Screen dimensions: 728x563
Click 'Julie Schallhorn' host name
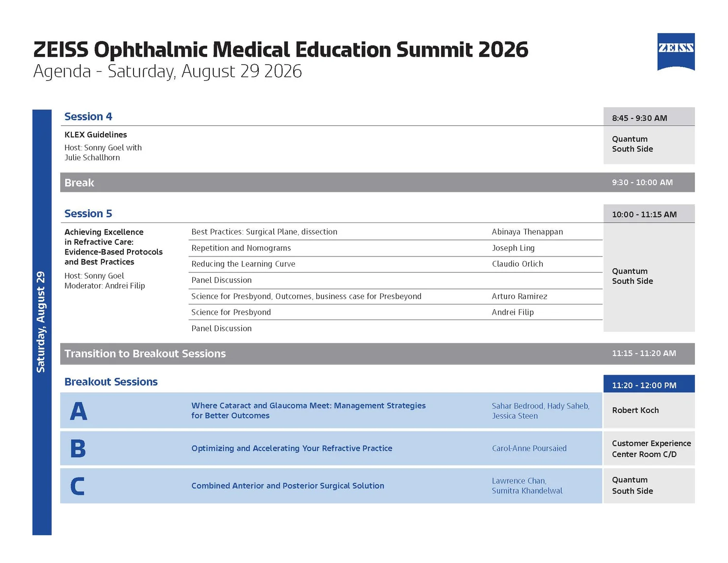click(92, 157)
